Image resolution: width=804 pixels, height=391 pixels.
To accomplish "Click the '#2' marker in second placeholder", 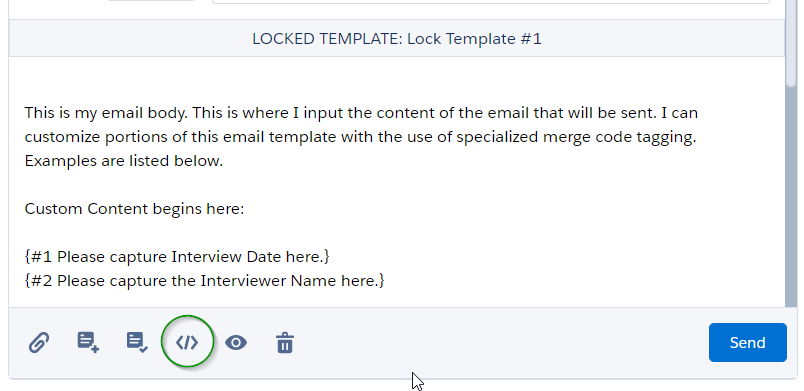I will point(41,280).
